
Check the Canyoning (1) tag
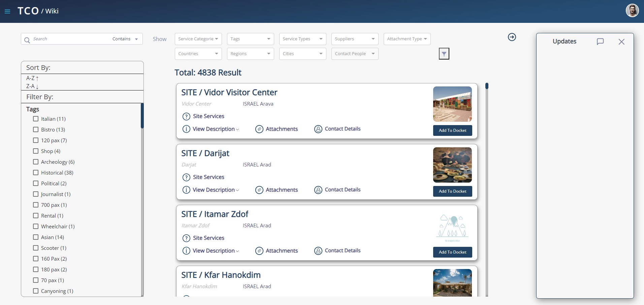(x=36, y=291)
